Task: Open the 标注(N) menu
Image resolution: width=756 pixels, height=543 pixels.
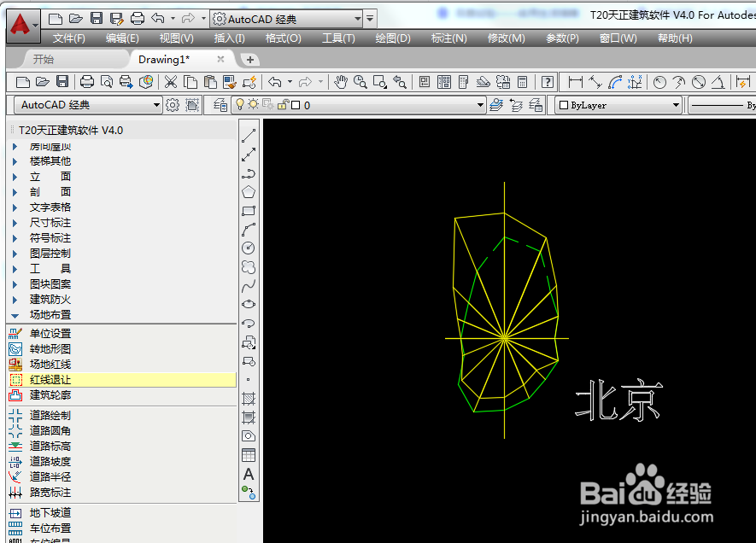Action: coord(448,38)
